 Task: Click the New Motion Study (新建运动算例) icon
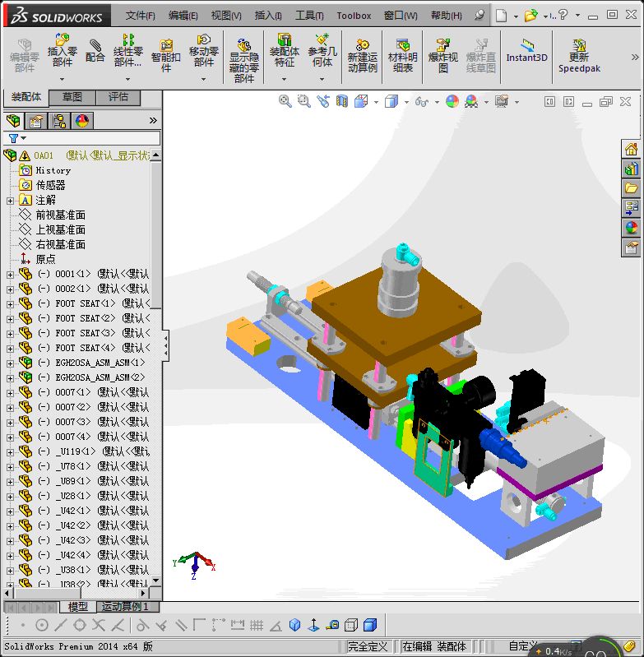[362, 56]
